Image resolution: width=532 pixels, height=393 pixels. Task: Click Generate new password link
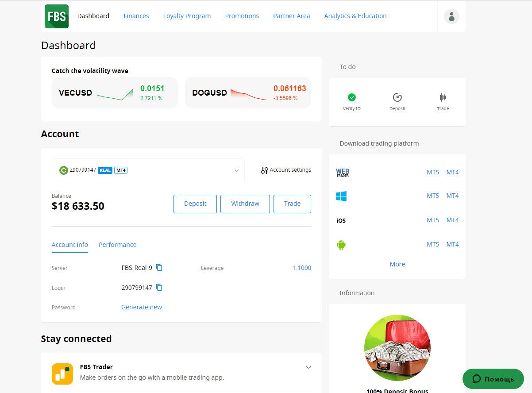[x=142, y=307]
